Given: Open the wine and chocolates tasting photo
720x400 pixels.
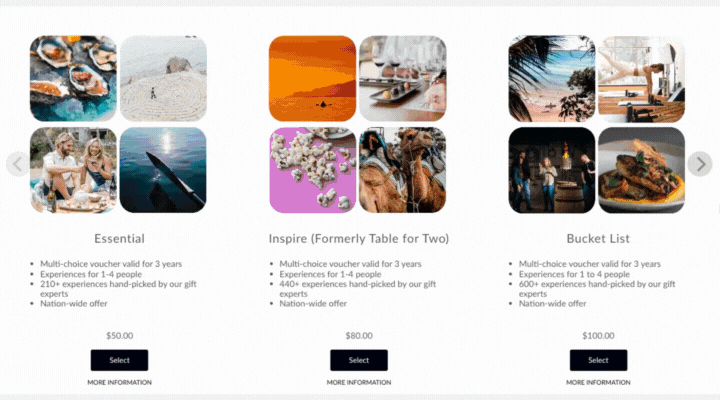Looking at the screenshot, I should pyautogui.click(x=402, y=79).
